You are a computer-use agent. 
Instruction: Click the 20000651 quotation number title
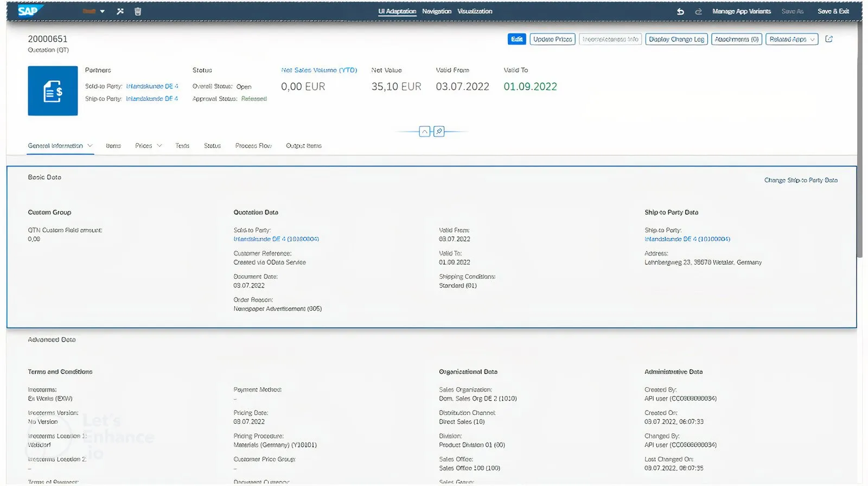tap(48, 39)
